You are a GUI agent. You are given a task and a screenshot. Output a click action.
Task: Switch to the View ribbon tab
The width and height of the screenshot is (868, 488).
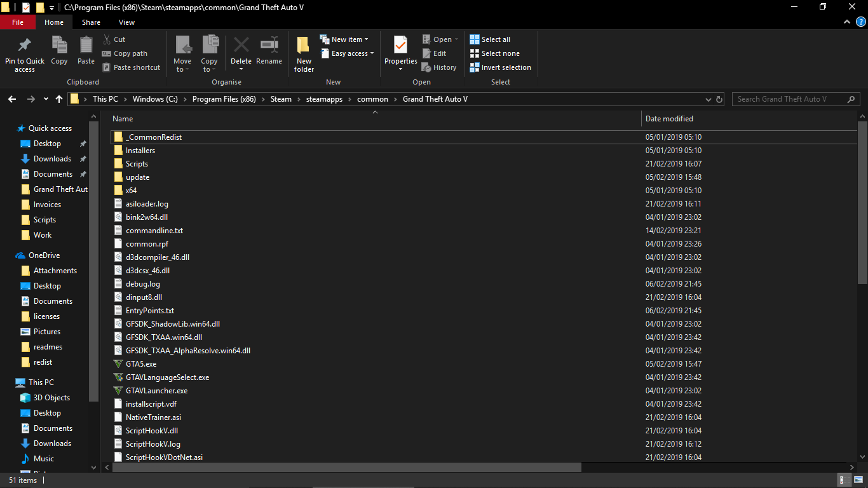pyautogui.click(x=126, y=22)
